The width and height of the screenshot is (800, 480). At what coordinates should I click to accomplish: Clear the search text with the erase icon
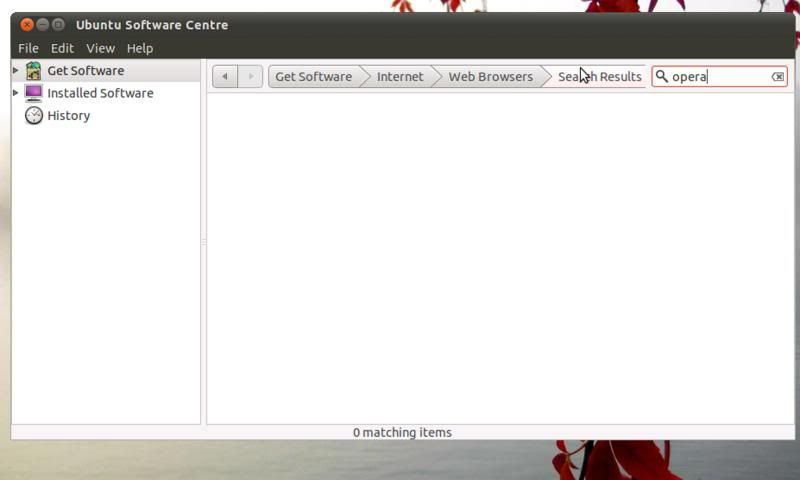coord(777,77)
